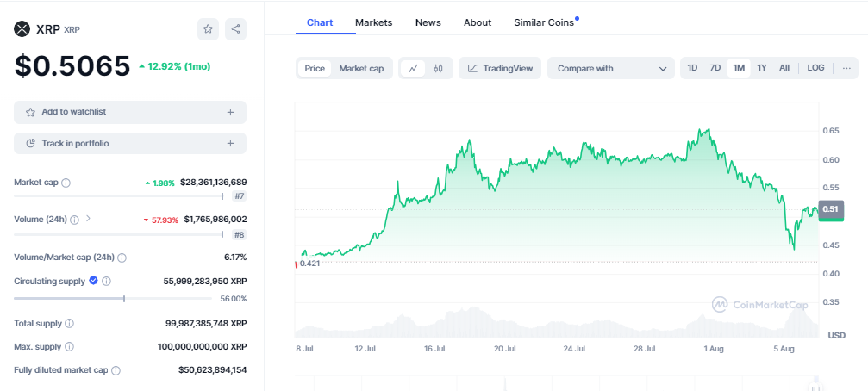The width and height of the screenshot is (868, 391).
Task: Click the Volume (24h) info icon
Action: pos(75,220)
